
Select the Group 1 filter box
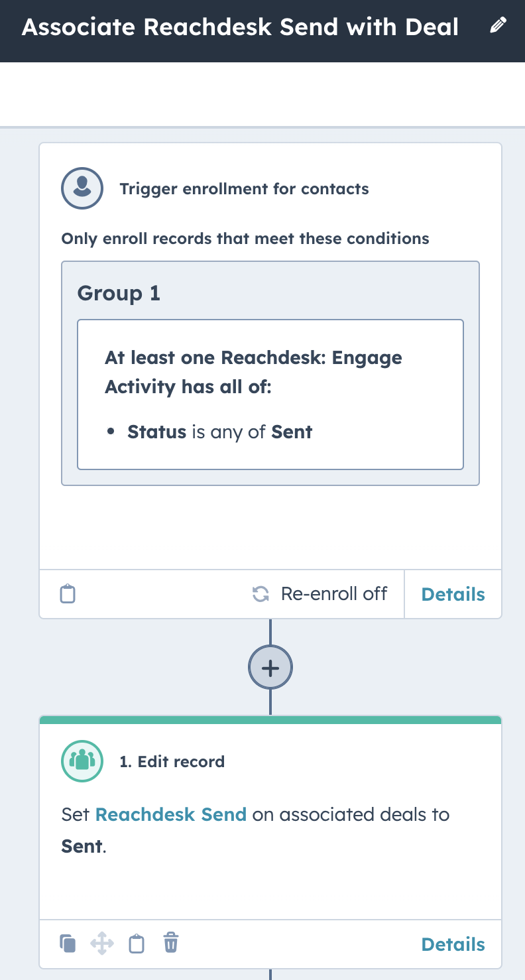click(x=270, y=373)
